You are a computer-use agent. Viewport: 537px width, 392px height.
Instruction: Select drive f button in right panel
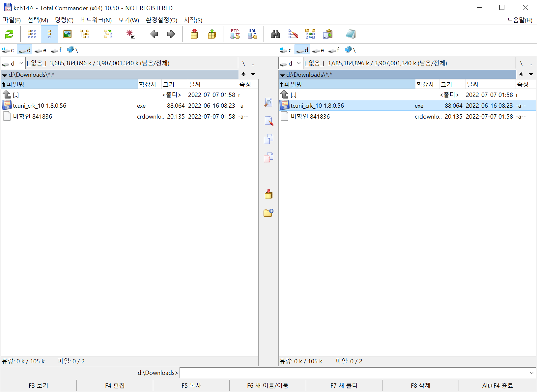(334, 50)
